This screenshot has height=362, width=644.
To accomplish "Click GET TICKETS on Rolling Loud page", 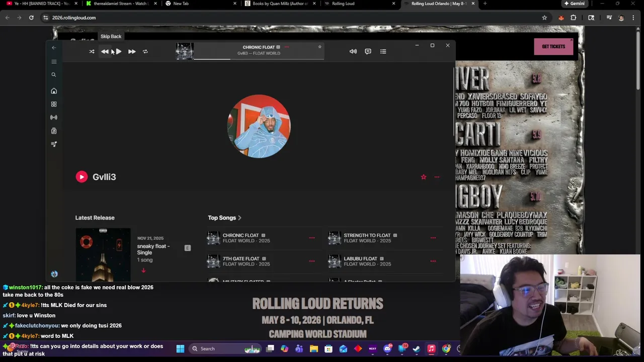I will [553, 47].
